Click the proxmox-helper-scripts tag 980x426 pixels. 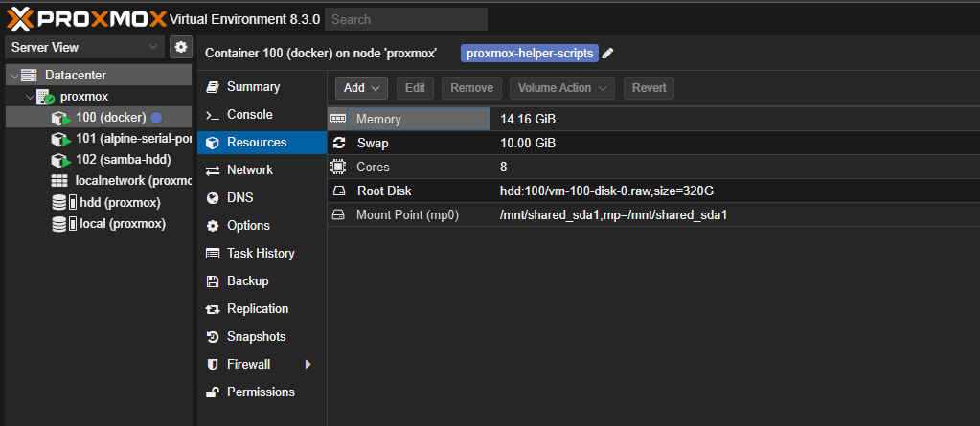click(530, 54)
